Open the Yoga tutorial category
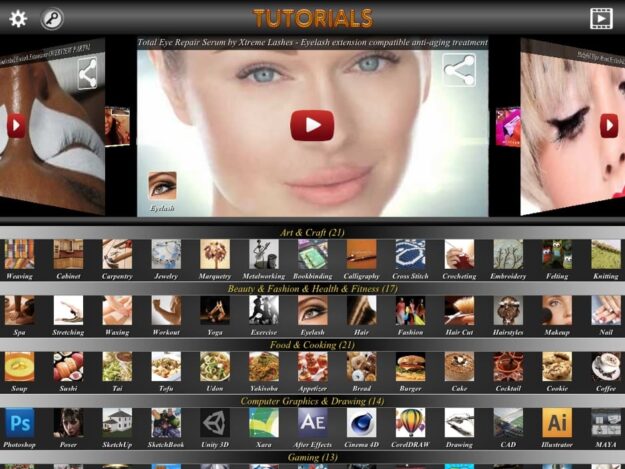Image resolution: width=625 pixels, height=469 pixels. coord(215,310)
